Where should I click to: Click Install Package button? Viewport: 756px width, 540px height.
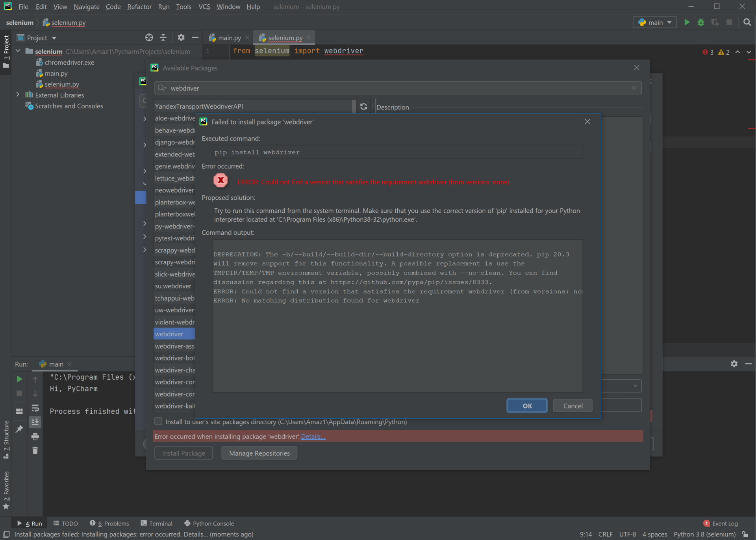[x=183, y=453]
